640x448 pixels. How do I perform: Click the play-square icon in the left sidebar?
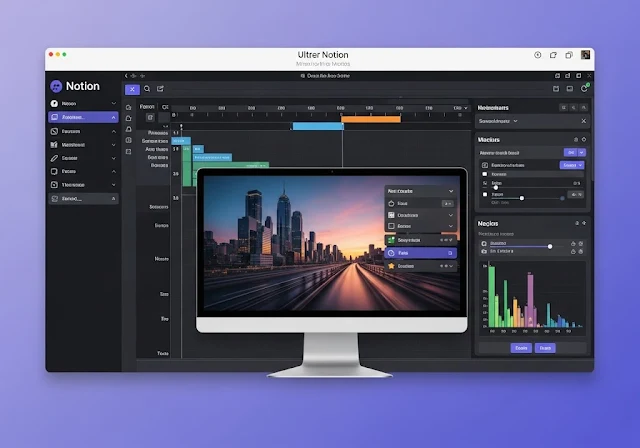54,185
